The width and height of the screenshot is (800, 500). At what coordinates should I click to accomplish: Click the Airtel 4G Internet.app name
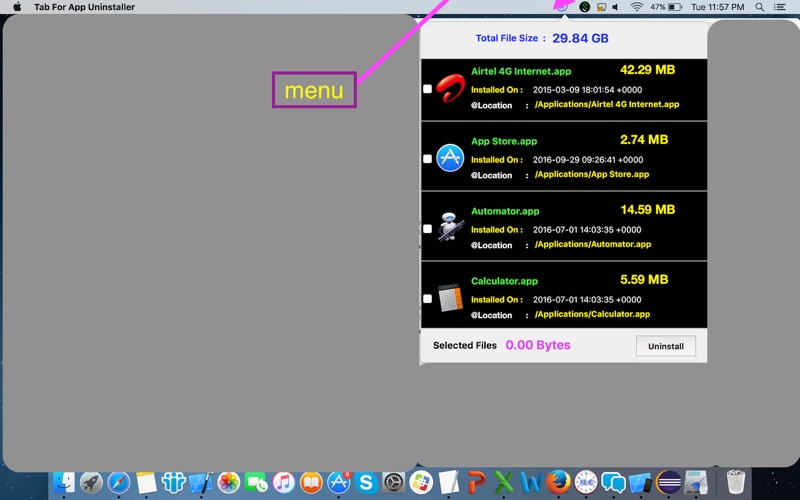[521, 71]
